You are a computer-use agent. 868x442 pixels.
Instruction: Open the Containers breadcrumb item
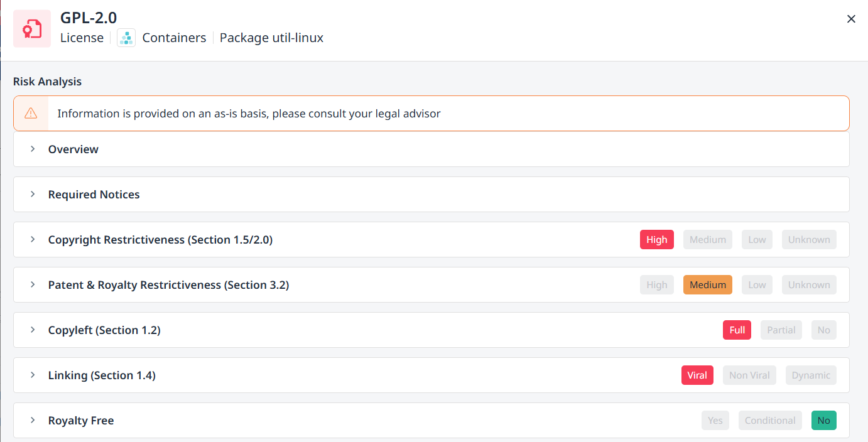pos(174,38)
